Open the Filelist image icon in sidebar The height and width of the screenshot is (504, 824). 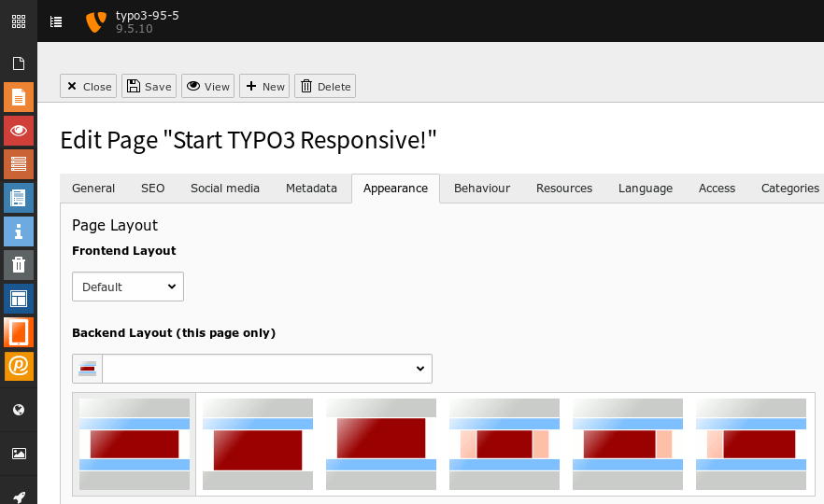point(18,454)
